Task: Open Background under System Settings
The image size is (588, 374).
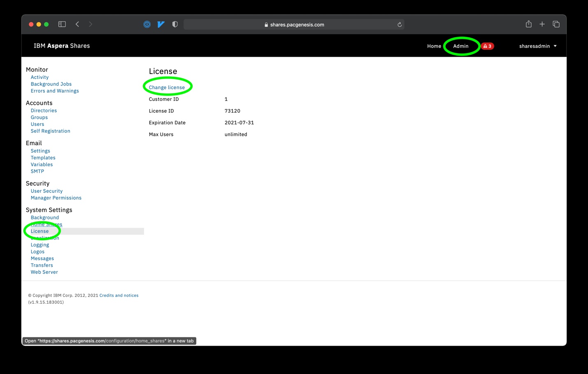Action: point(45,218)
